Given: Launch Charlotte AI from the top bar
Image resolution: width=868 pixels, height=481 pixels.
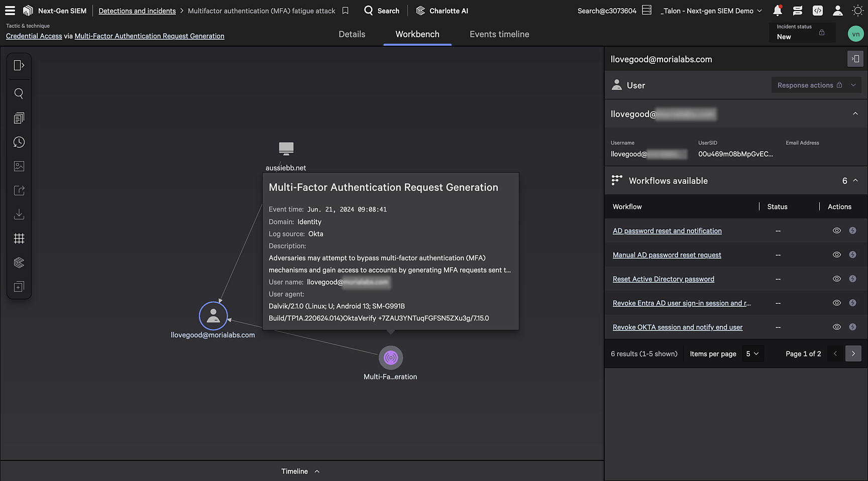Looking at the screenshot, I should pos(442,10).
